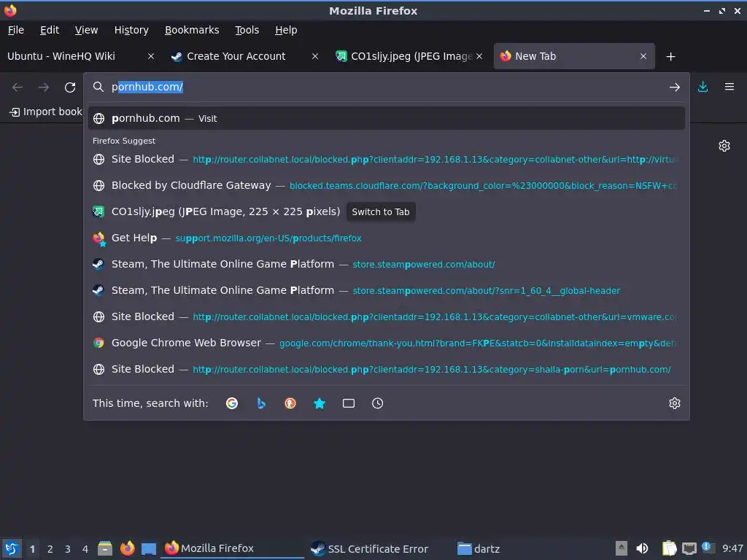The image size is (747, 560).
Task: Search in open Tabs icon
Action: pyautogui.click(x=348, y=403)
